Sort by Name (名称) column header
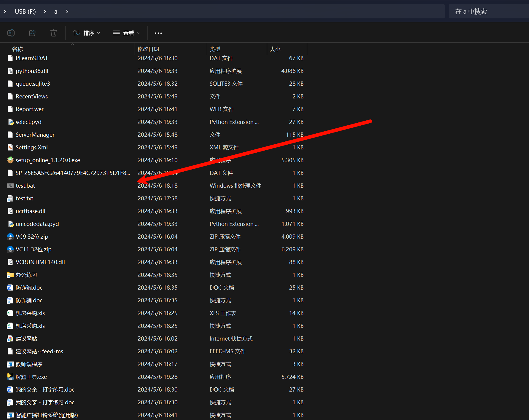The height and width of the screenshot is (420, 529). point(17,49)
